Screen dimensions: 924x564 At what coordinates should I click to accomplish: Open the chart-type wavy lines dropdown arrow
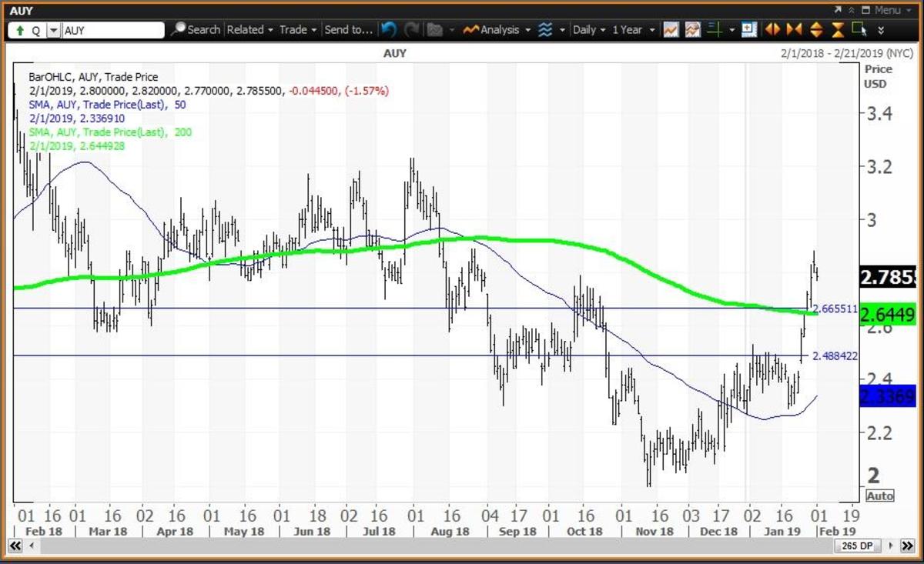click(x=562, y=30)
